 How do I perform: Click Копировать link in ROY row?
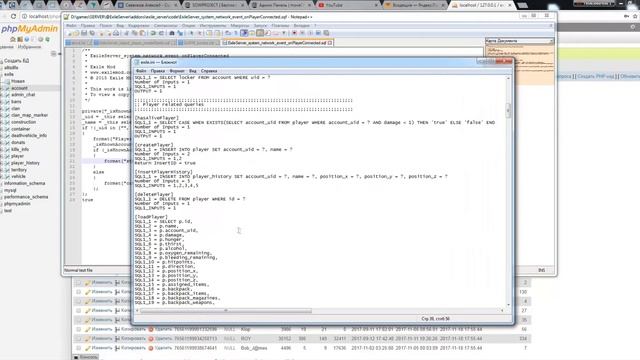point(133,338)
